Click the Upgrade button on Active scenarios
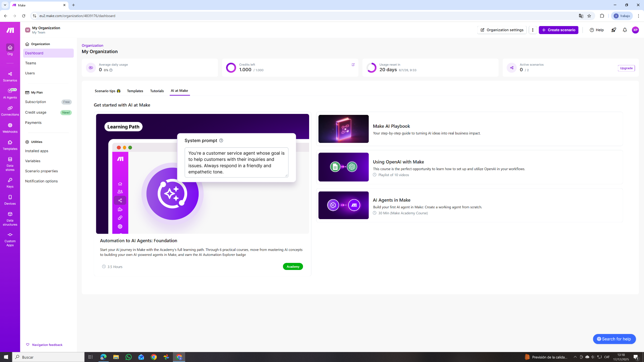The image size is (644, 362). [626, 68]
